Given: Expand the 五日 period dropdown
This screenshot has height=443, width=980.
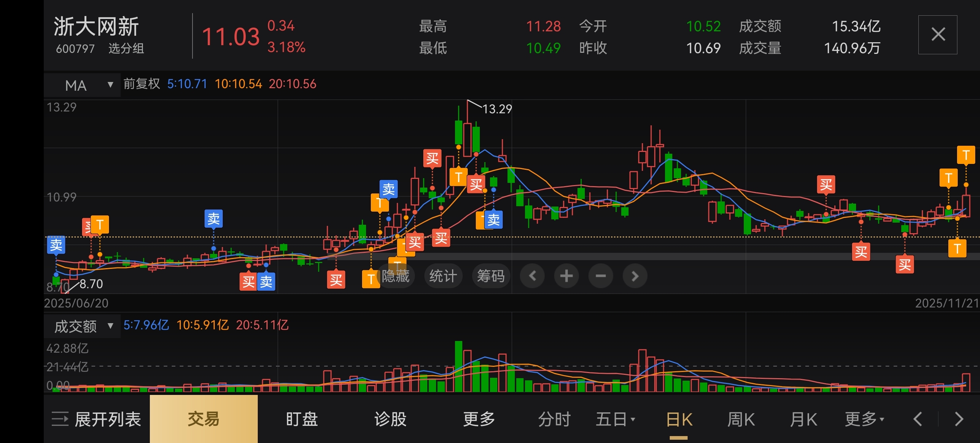Looking at the screenshot, I should (x=615, y=419).
